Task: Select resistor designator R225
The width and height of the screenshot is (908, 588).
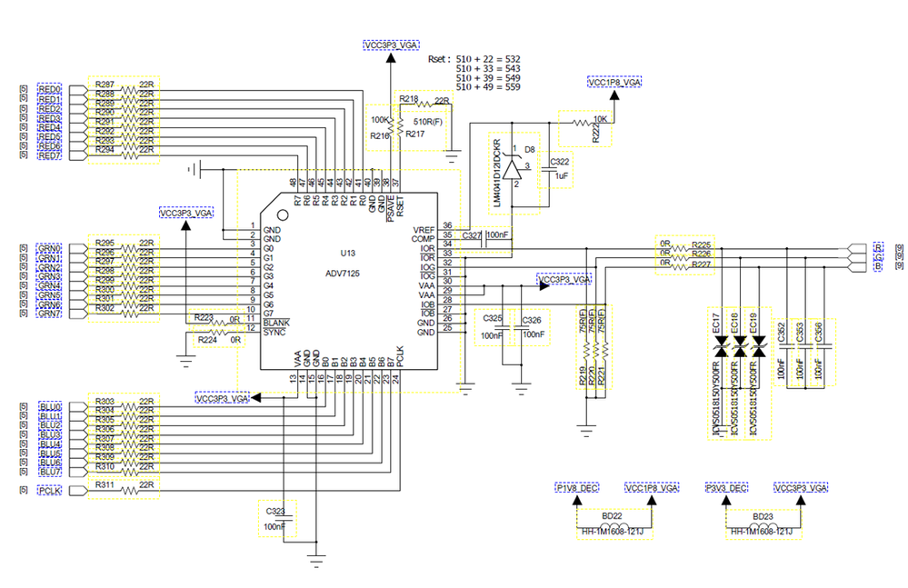Action: click(x=702, y=244)
